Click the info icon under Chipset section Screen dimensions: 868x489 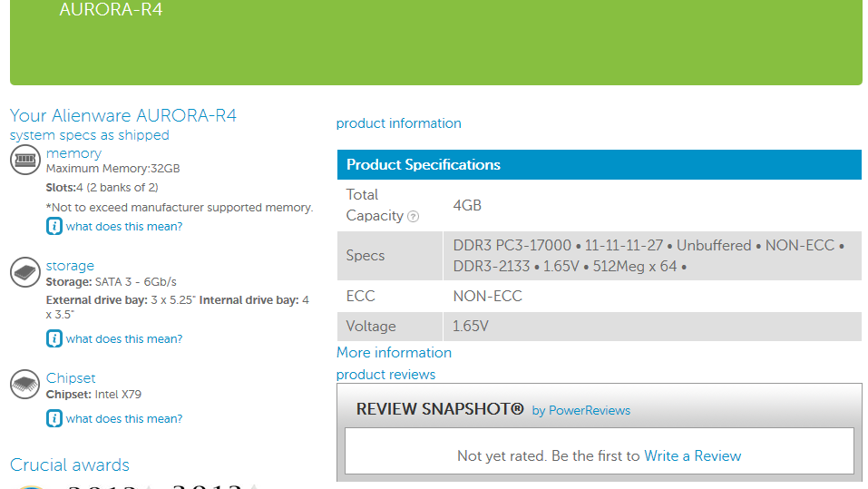tap(54, 418)
